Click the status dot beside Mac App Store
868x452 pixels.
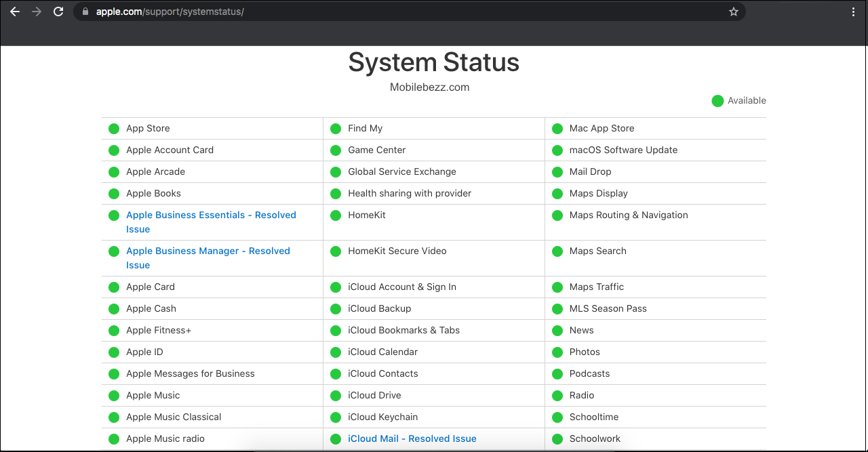(557, 129)
